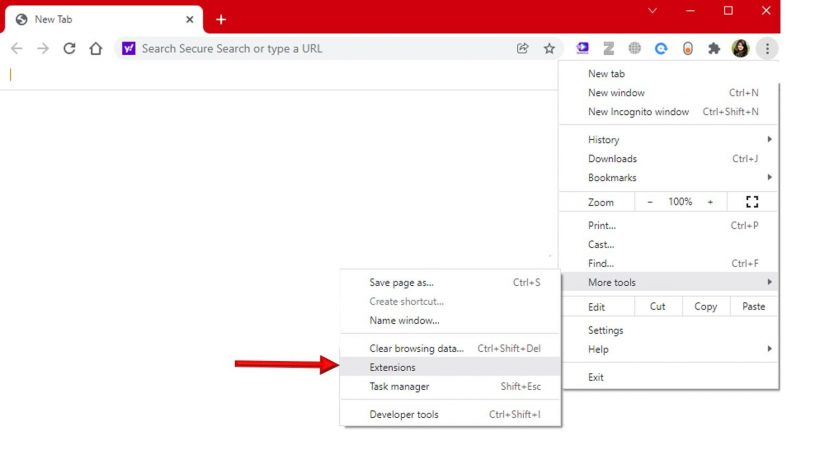Image resolution: width=830 pixels, height=455 pixels.
Task: Expand the History submenu
Action: pos(669,140)
